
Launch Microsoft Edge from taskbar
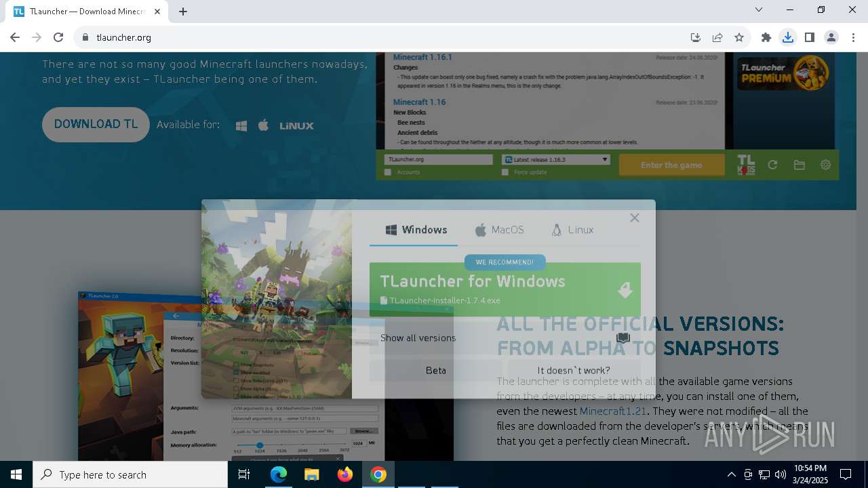(279, 474)
